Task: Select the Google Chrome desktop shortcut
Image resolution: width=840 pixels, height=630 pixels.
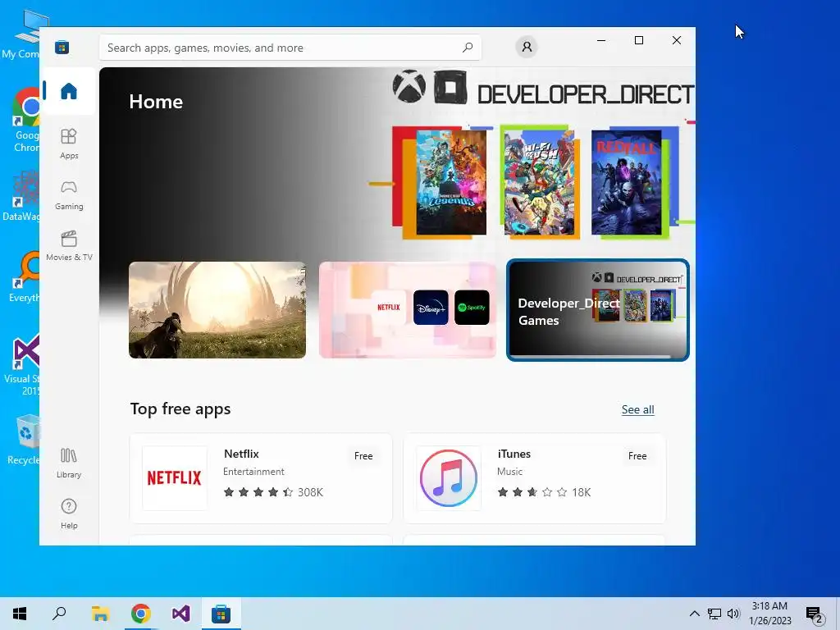Action: (25, 119)
